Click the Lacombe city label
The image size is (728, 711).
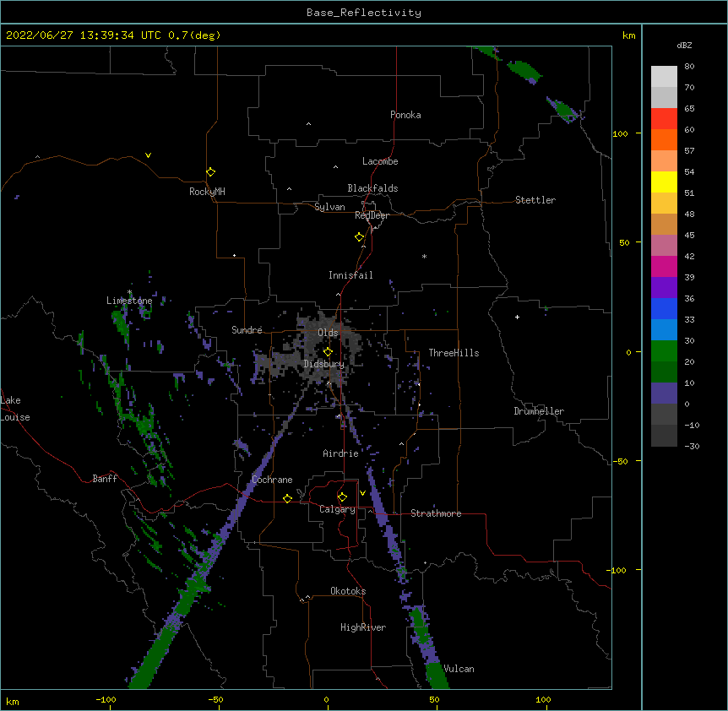pyautogui.click(x=380, y=161)
